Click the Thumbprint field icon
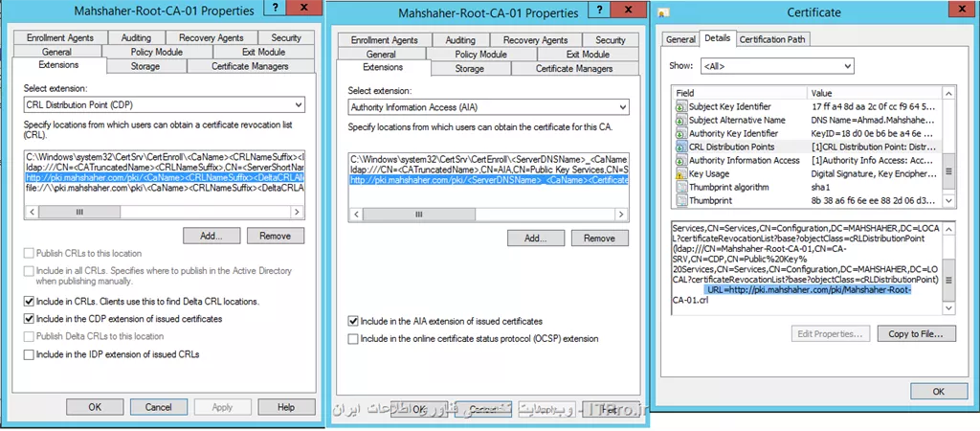The height and width of the screenshot is (431, 980). (x=680, y=201)
